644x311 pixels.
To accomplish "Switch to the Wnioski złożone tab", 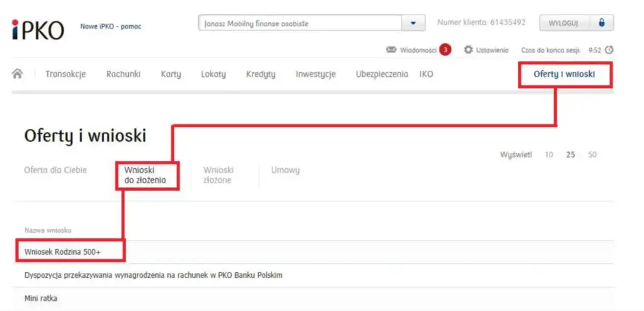I will tap(219, 175).
